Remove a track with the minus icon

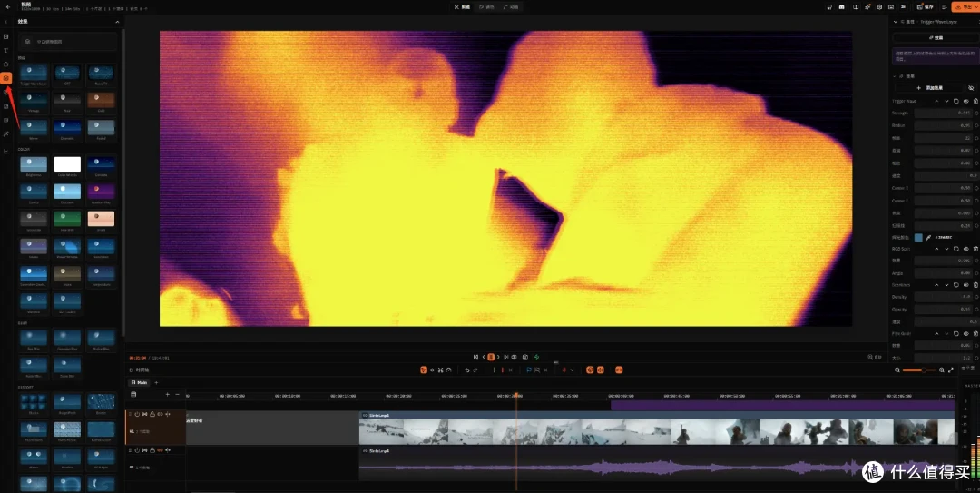click(177, 394)
